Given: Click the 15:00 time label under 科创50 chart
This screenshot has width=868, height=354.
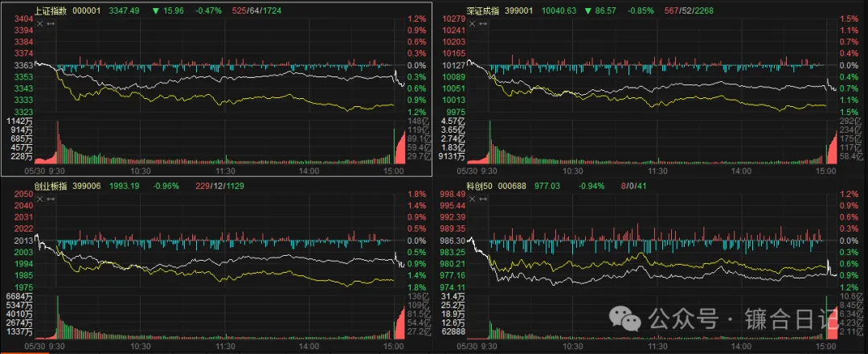Looking at the screenshot, I should pos(826,347).
